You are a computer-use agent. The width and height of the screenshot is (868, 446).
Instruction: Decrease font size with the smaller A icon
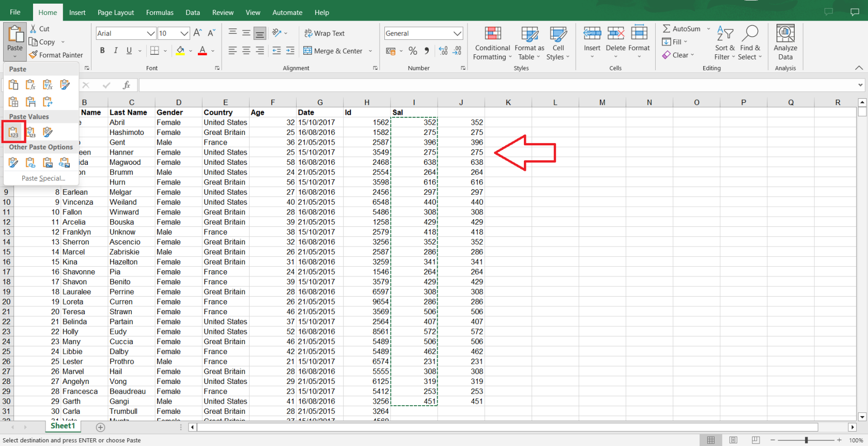point(211,33)
